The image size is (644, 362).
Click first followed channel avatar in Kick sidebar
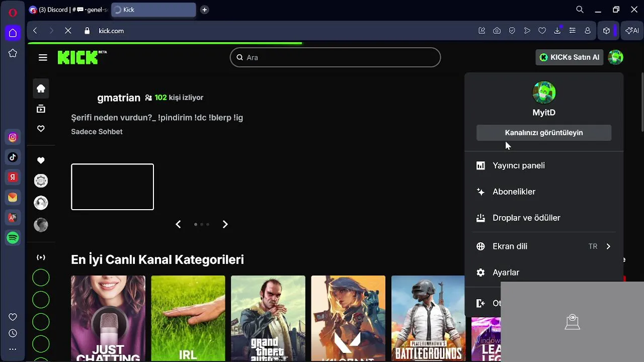[41, 180]
